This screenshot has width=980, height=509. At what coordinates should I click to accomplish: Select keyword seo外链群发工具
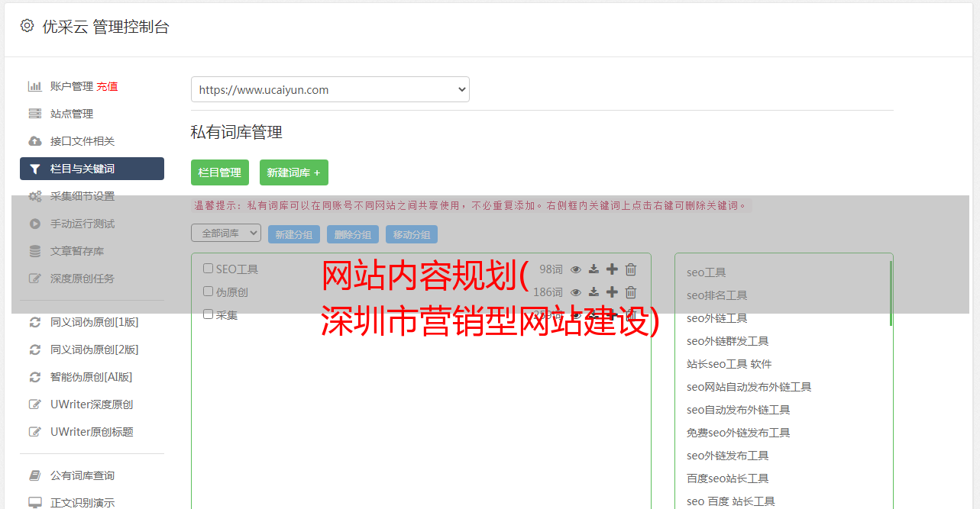727,341
